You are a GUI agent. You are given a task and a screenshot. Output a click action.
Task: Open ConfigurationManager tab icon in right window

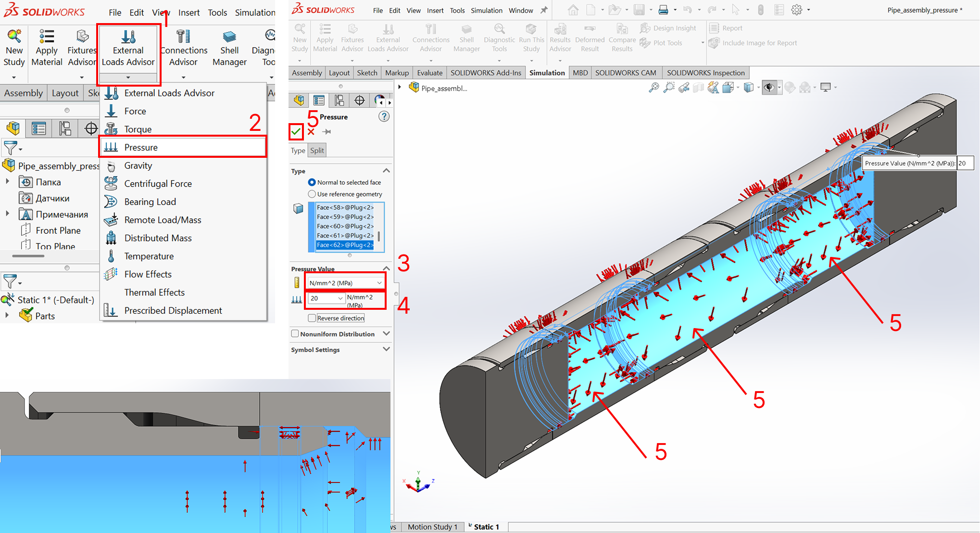pyautogui.click(x=339, y=100)
